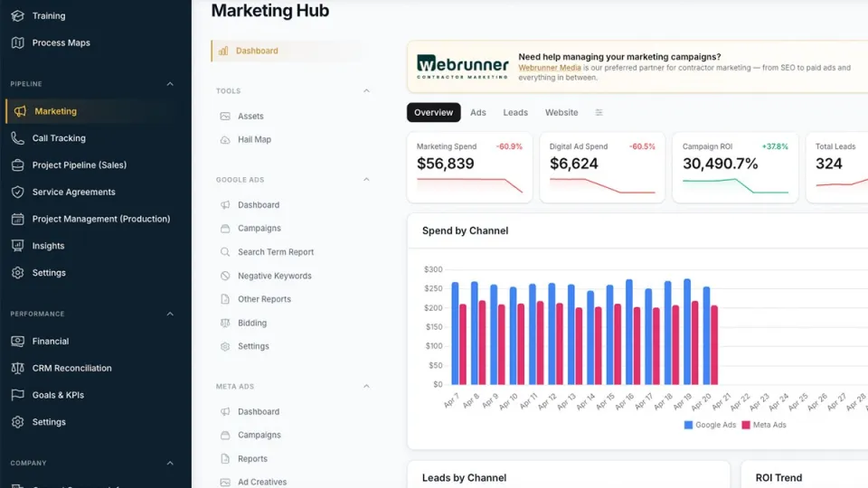Click the Financial money icon
868x488 pixels.
pos(18,342)
